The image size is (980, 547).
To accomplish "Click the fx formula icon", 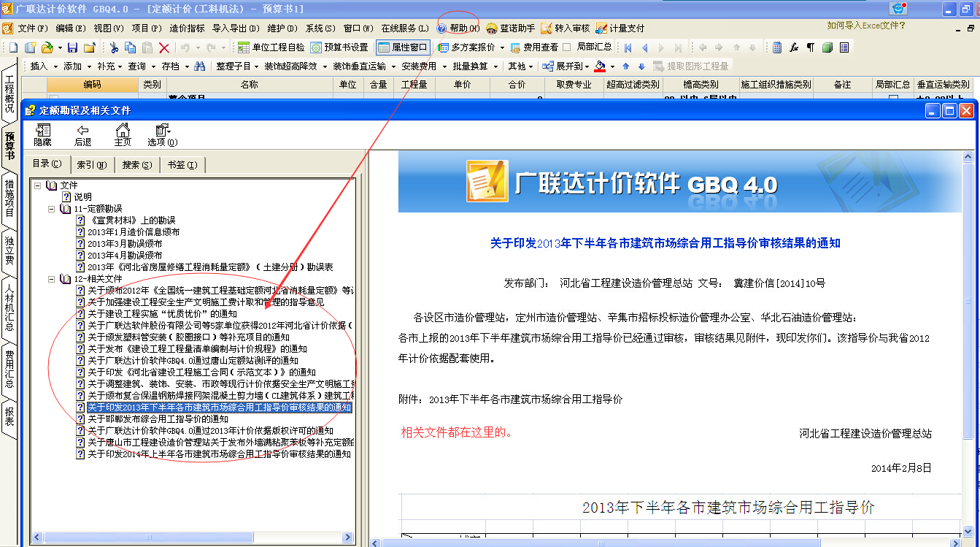I will point(794,47).
